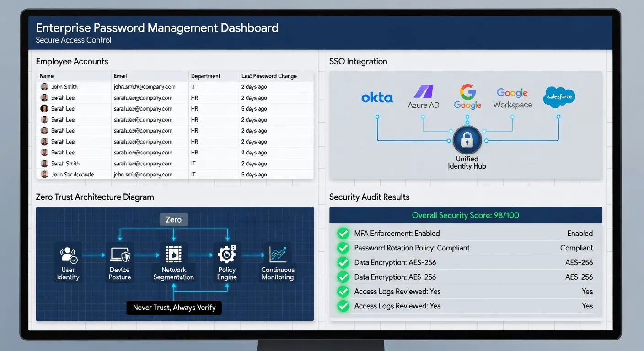This screenshot has height=351, width=644.
Task: Sort the table by Department header
Action: tap(206, 76)
